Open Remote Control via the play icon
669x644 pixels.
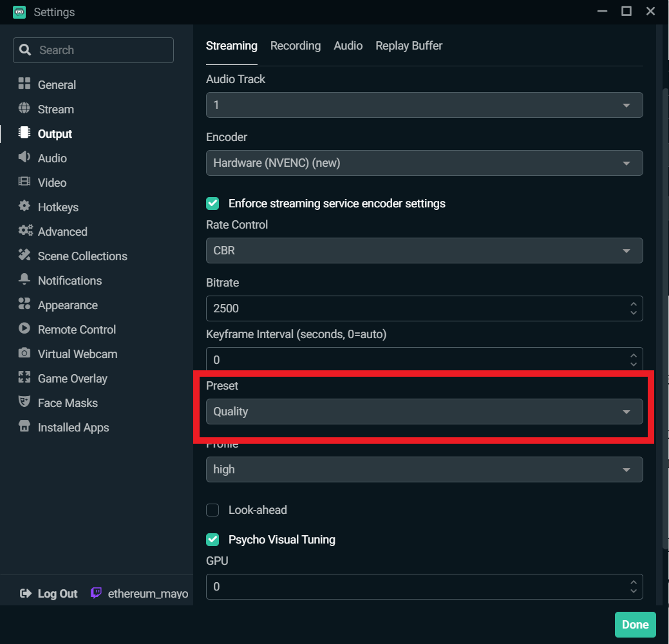click(x=24, y=328)
